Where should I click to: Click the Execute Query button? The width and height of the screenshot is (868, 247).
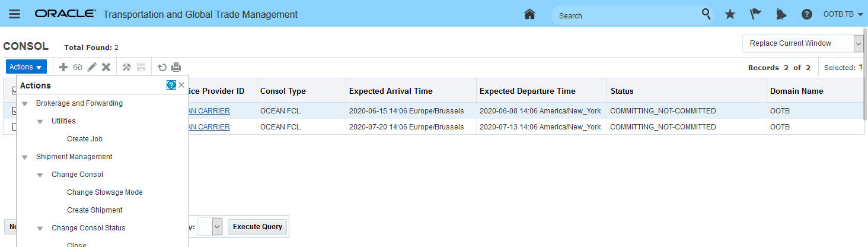pos(258,226)
